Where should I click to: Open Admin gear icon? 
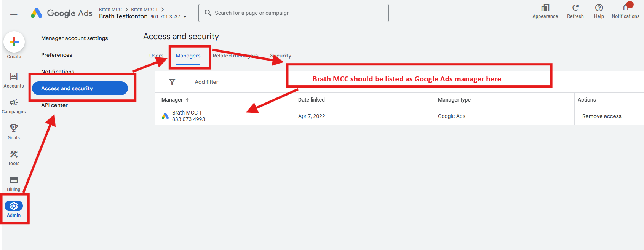[14, 206]
